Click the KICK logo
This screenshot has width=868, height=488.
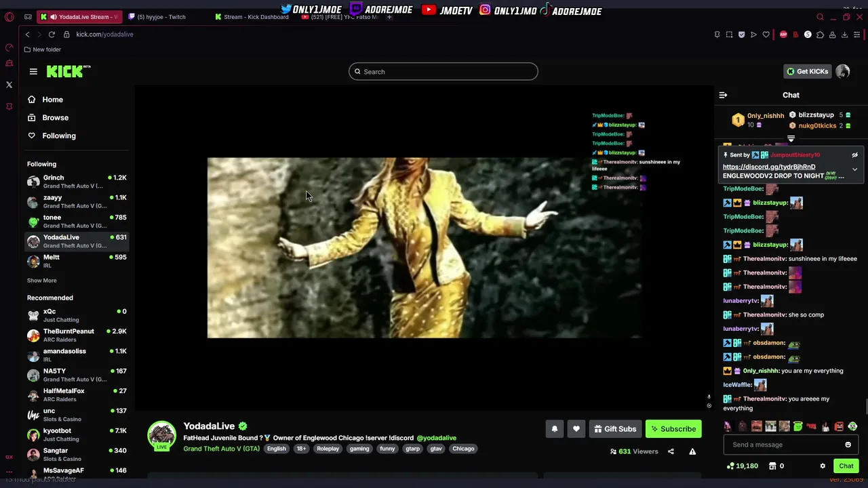pos(68,71)
